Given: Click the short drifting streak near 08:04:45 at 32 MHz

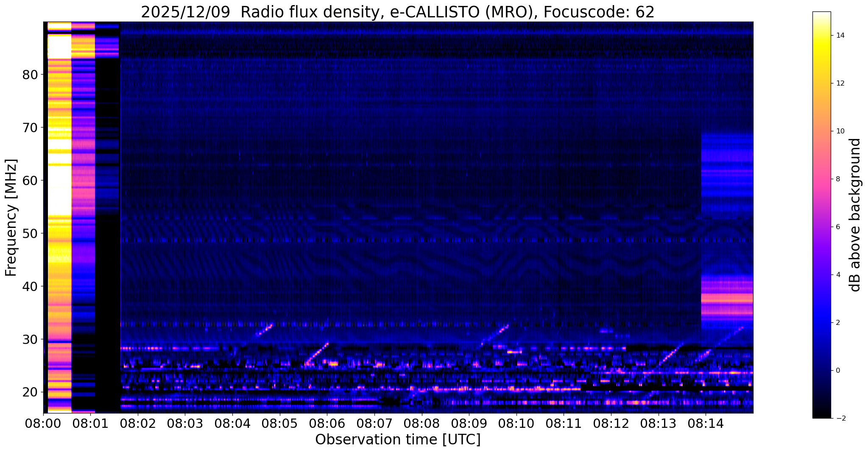Looking at the screenshot, I should (x=265, y=330).
